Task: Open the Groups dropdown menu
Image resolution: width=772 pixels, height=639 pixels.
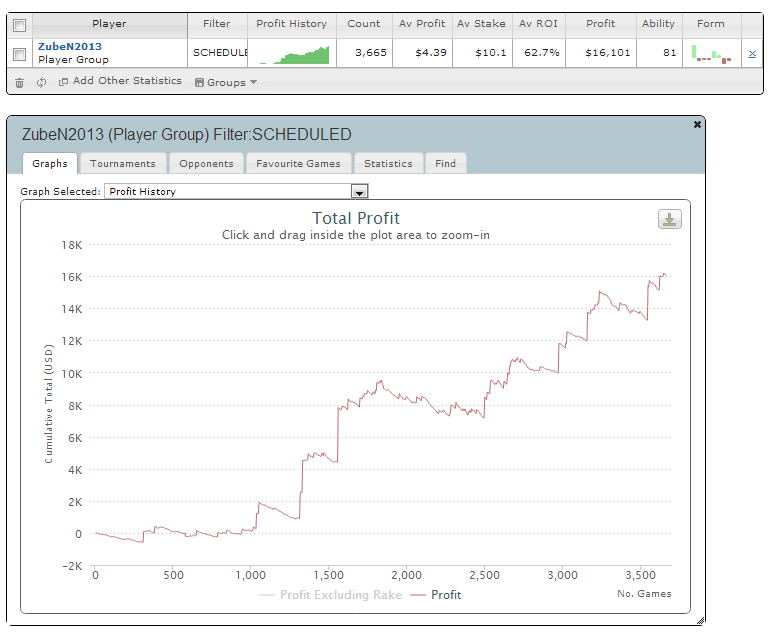Action: pyautogui.click(x=226, y=82)
